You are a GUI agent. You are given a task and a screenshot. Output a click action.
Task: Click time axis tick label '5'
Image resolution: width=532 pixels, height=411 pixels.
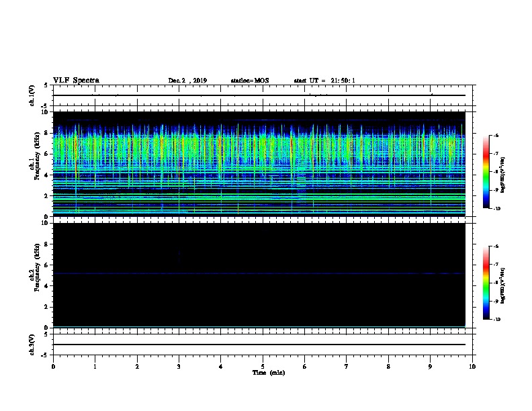(263, 367)
